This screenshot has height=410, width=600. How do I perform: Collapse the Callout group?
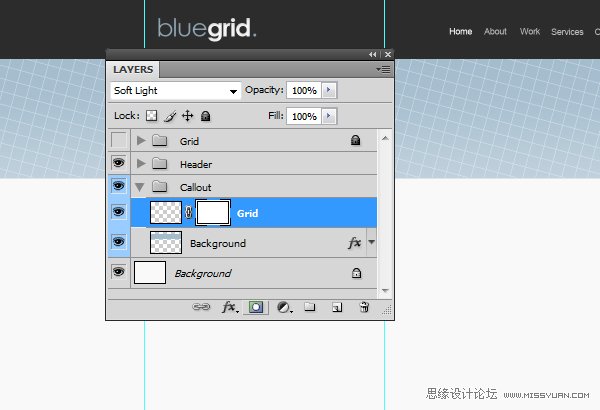click(x=140, y=187)
